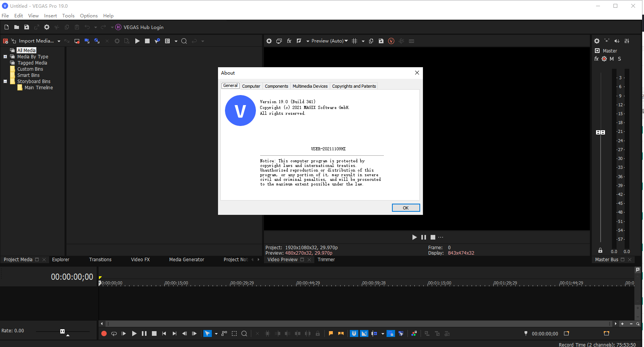Toggle Dim Output in Master Bus
The width and height of the screenshot is (644, 347).
point(617,41)
